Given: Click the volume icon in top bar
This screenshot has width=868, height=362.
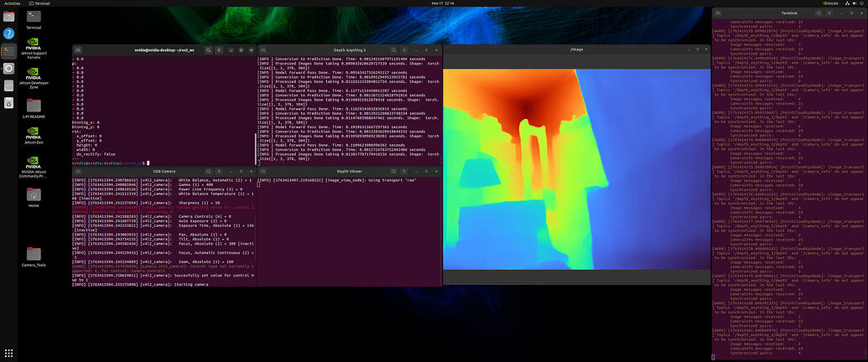Looking at the screenshot, I should [x=854, y=3].
